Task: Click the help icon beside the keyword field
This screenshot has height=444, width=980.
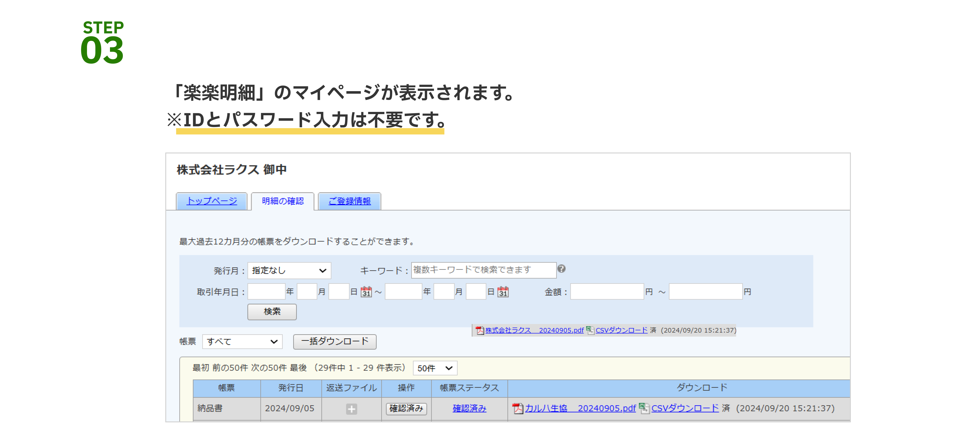Action: (562, 269)
